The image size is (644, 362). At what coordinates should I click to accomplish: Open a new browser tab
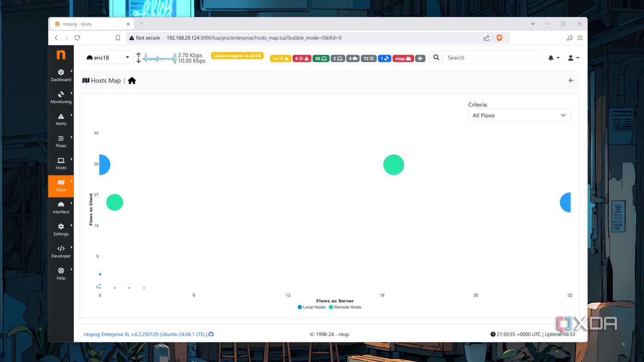141,24
